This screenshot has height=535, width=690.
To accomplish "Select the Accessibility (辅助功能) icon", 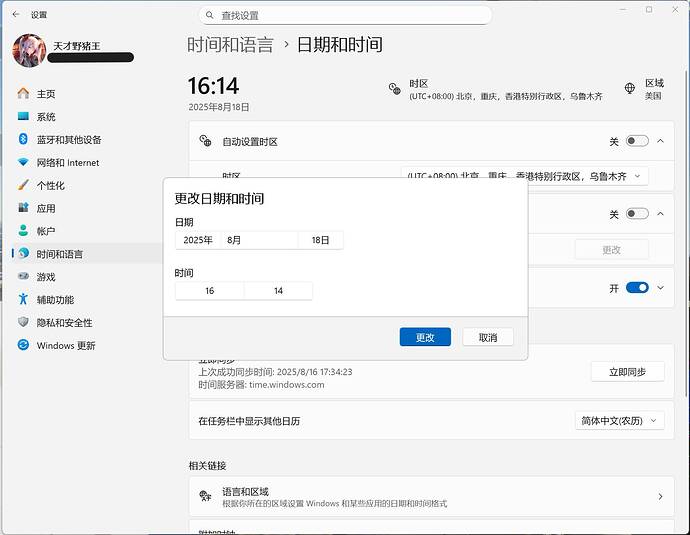I will [x=23, y=300].
